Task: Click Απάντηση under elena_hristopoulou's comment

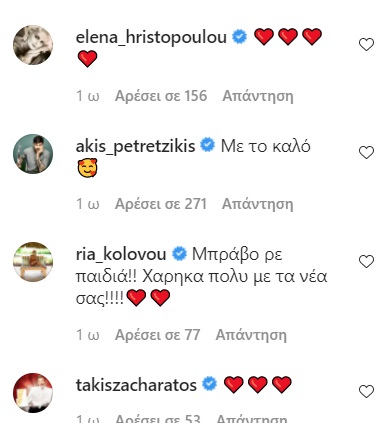Action: 258,96
